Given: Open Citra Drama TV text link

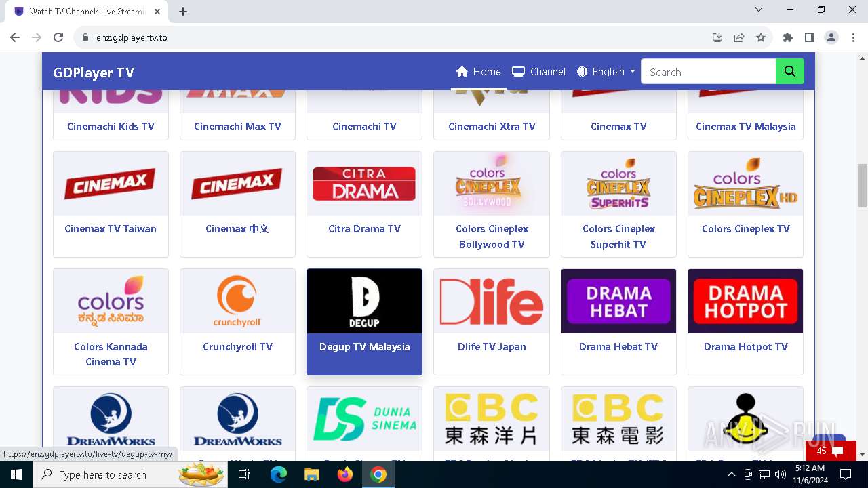Looking at the screenshot, I should tap(364, 229).
